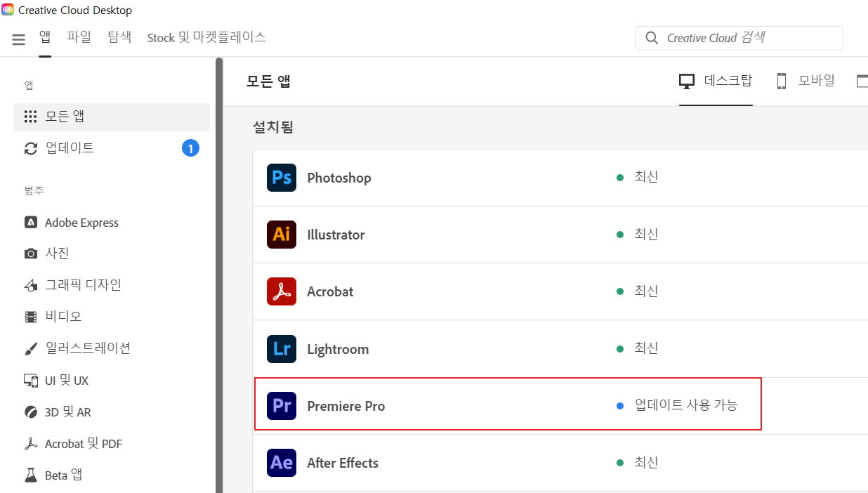Switch to the 파일 tab
Viewport: 868px width, 493px height.
[79, 37]
